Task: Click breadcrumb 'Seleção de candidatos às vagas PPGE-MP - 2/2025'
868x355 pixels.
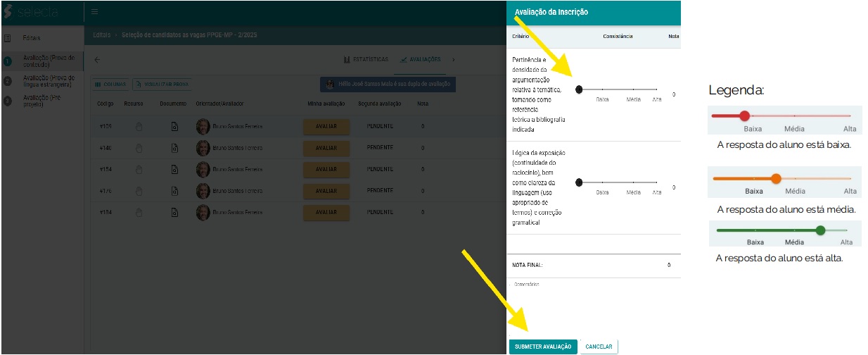Action: [190, 35]
